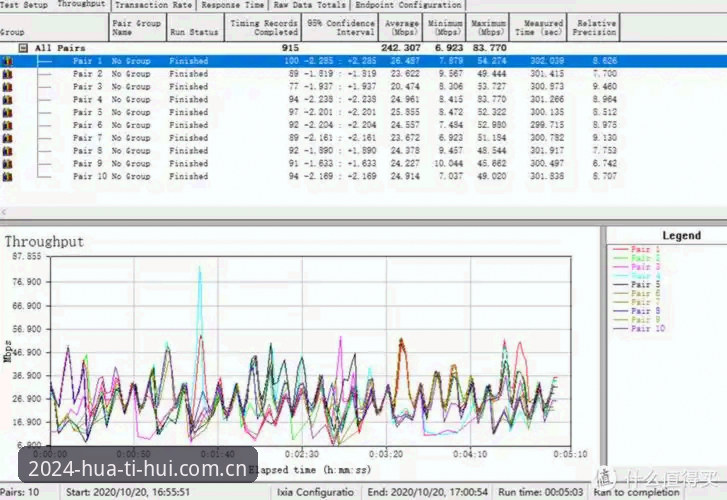Click the Group column header
This screenshot has width=727, height=500.
(54, 27)
